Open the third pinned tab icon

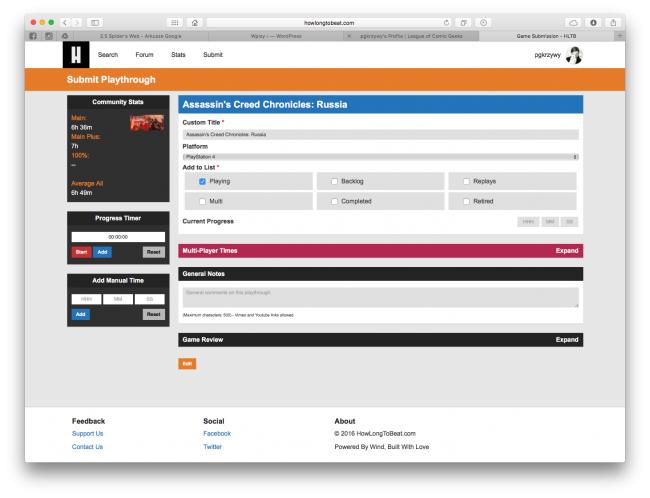pos(65,36)
